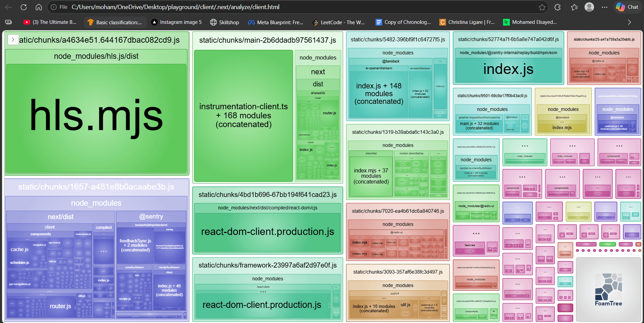644x323 pixels.
Task: Reload the page with refresh icon
Action: point(23,7)
